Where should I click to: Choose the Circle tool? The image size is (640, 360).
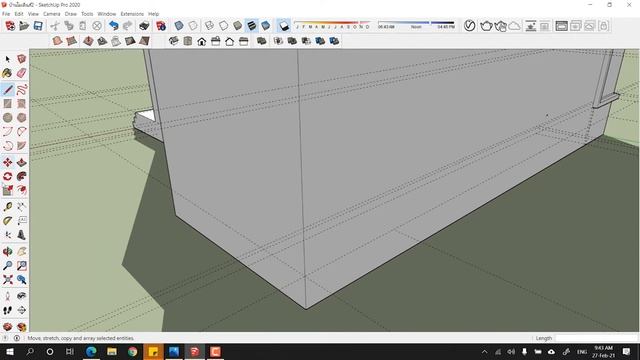click(8, 118)
